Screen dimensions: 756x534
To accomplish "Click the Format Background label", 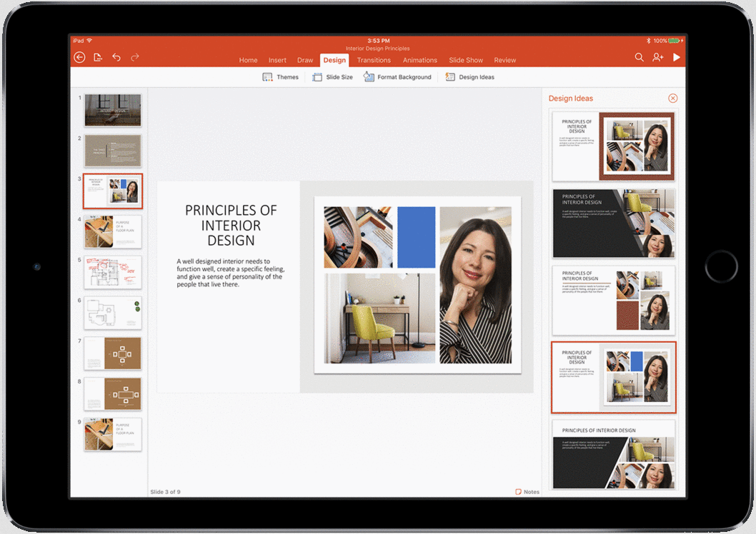I will tap(404, 77).
